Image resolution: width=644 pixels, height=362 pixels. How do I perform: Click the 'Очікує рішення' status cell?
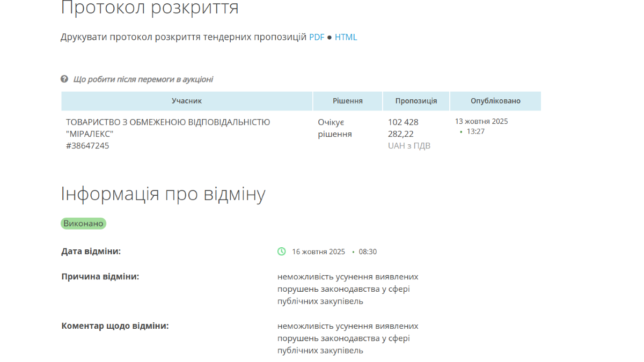tap(335, 128)
